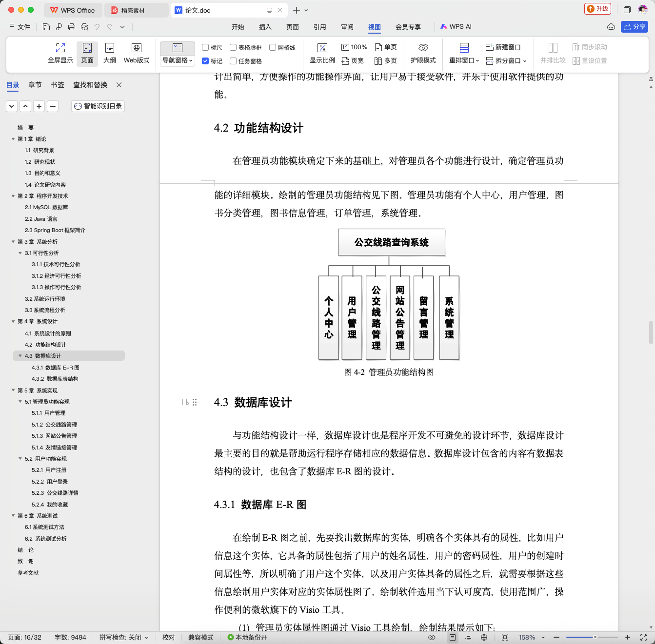Open the 文件 (File) menu
Viewport: 655px width, 644px height.
[20, 27]
